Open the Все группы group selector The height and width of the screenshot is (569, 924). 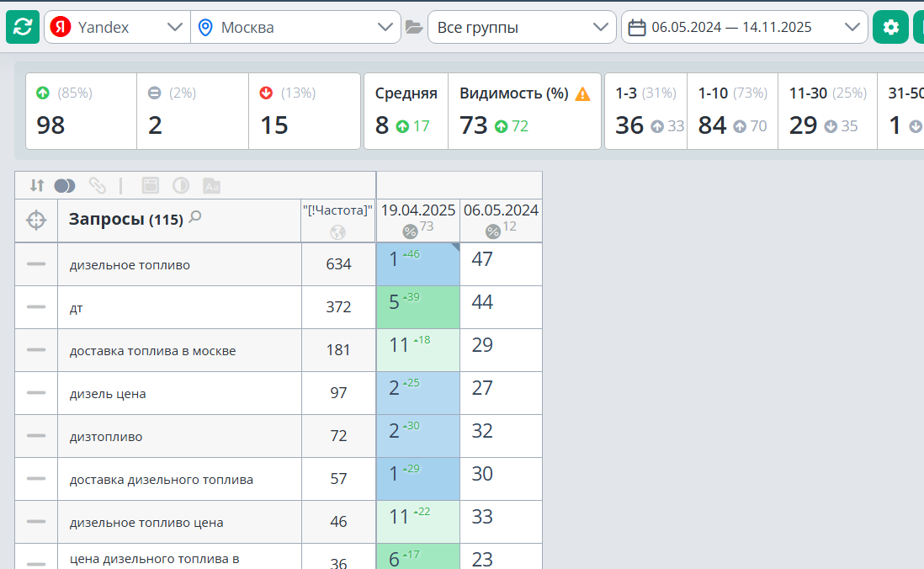pyautogui.click(x=522, y=27)
